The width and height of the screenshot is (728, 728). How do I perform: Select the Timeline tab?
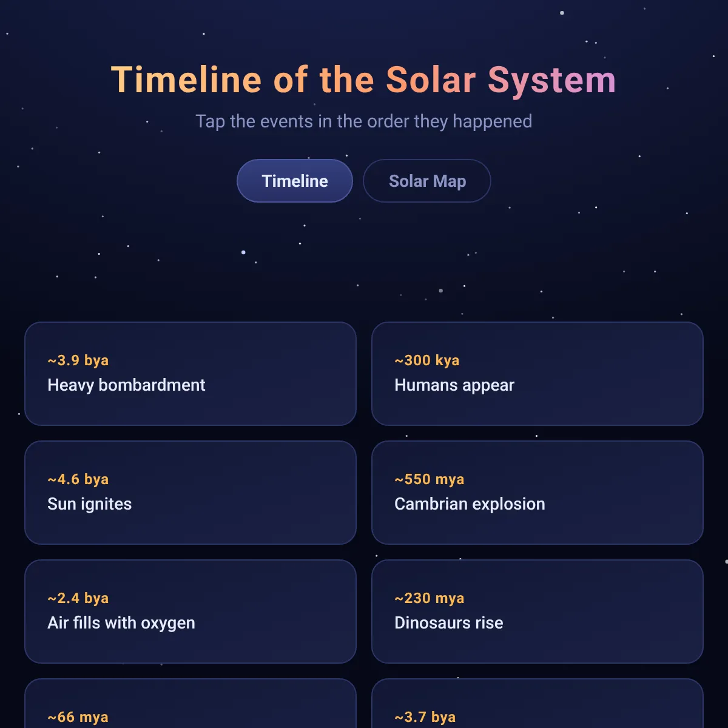[295, 181]
